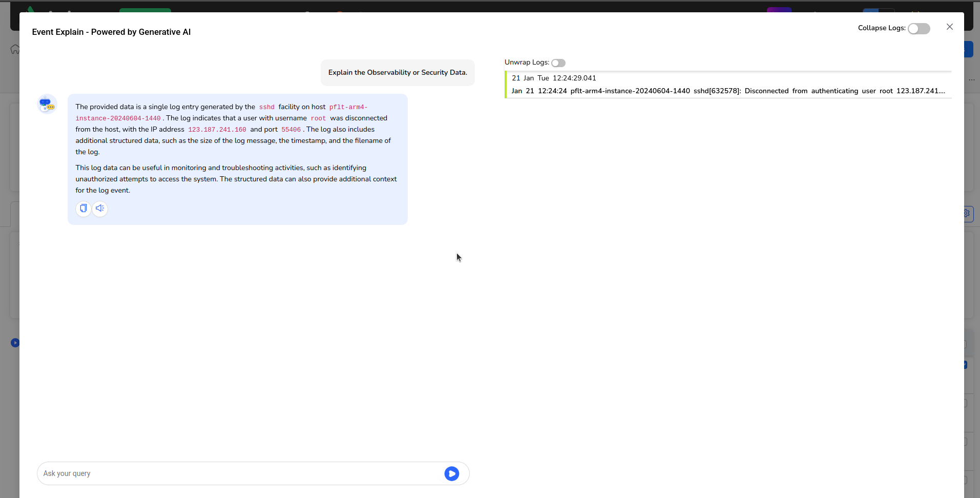Click the AI chatbot avatar icon
Viewport: 980px width, 498px height.
pyautogui.click(x=47, y=104)
